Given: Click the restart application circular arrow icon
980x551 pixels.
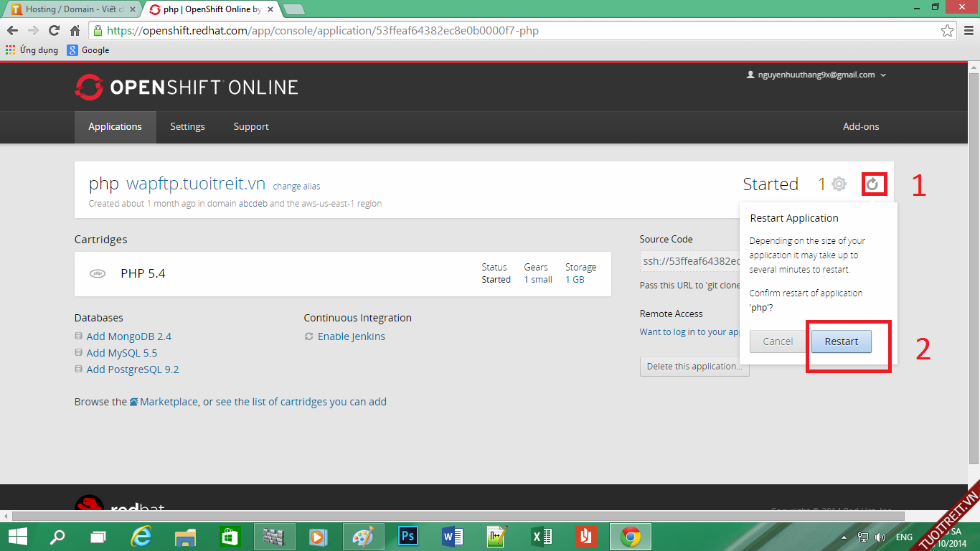Looking at the screenshot, I should pyautogui.click(x=872, y=184).
